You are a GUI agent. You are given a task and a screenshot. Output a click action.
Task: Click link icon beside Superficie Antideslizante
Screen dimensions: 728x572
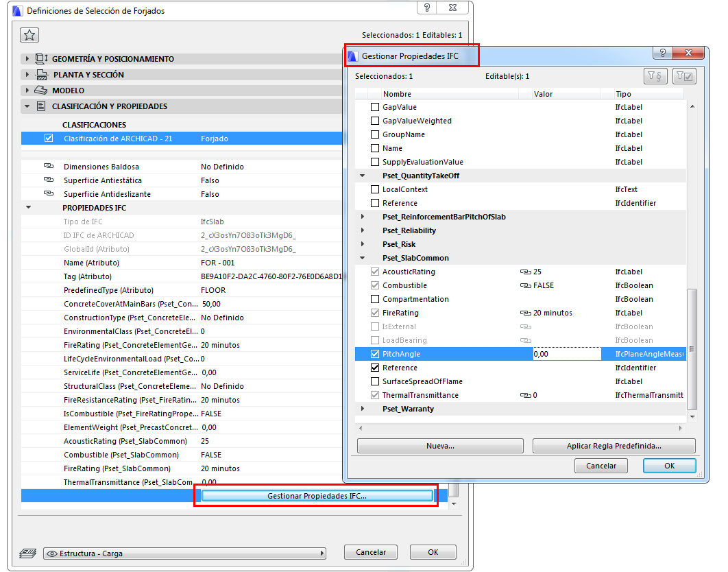(x=48, y=193)
